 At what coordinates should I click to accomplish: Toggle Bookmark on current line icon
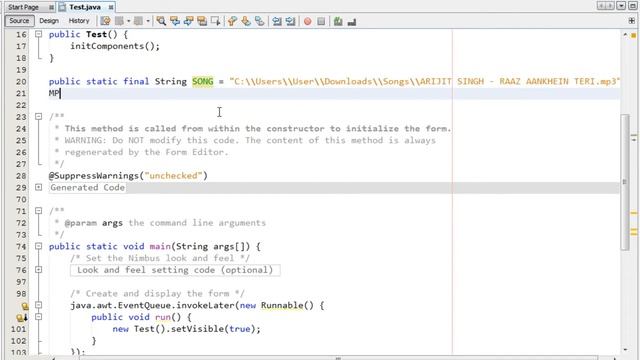[x=259, y=21]
